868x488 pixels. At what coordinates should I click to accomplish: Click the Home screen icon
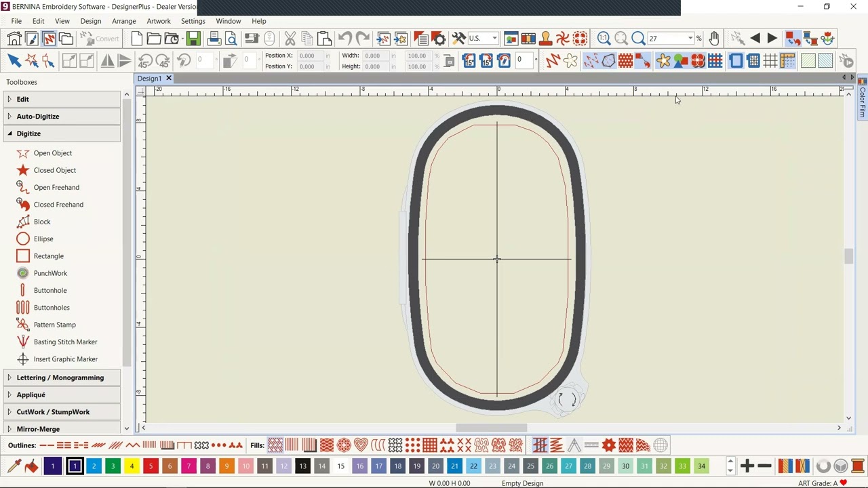click(x=14, y=39)
